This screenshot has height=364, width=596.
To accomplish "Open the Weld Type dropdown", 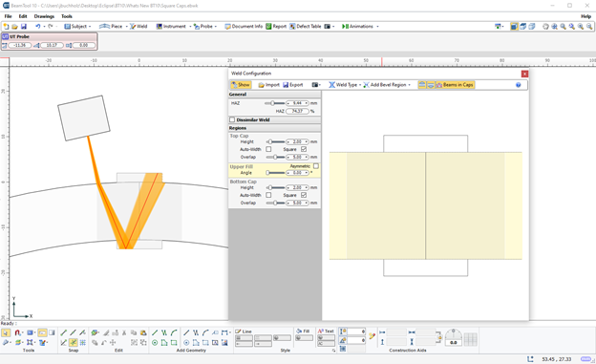I will [345, 85].
